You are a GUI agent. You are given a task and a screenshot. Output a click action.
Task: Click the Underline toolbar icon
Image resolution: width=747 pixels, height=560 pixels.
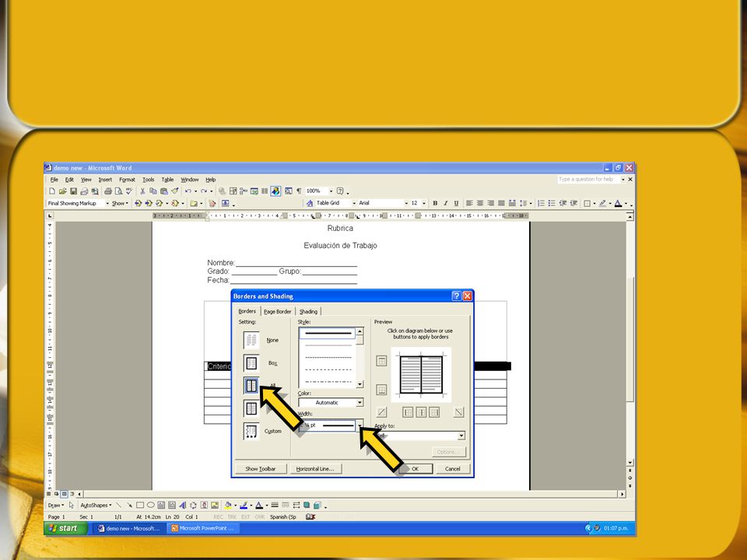pos(457,203)
